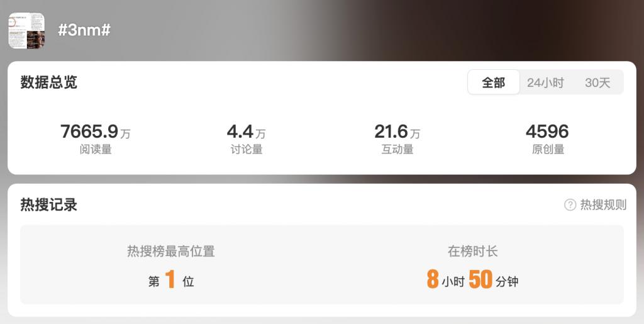The height and width of the screenshot is (324, 644).
Task: Click the question mark help icon
Action: point(570,204)
